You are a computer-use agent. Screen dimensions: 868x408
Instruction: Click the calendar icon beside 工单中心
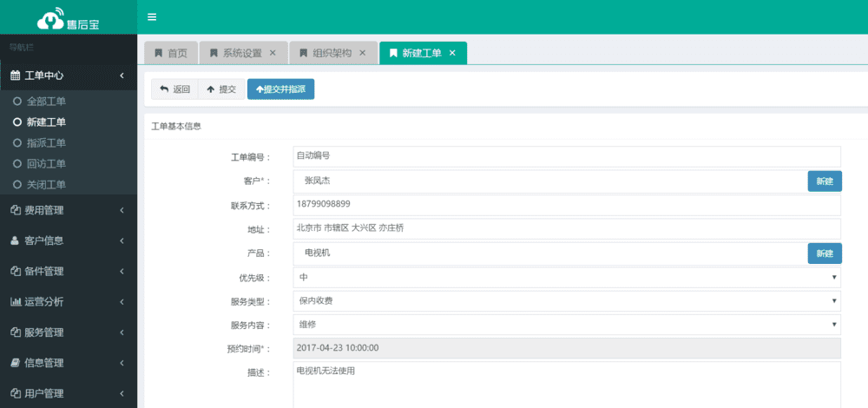(16, 76)
